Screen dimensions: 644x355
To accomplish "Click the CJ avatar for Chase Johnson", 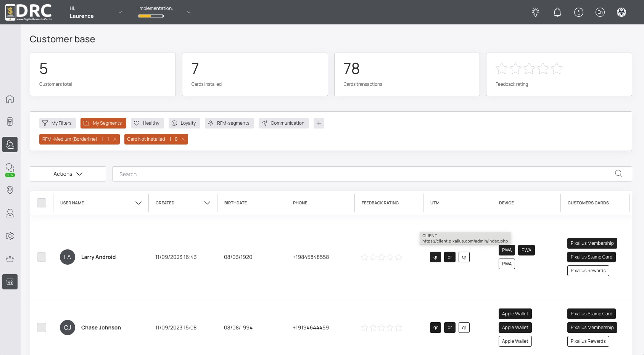I will 68,328.
